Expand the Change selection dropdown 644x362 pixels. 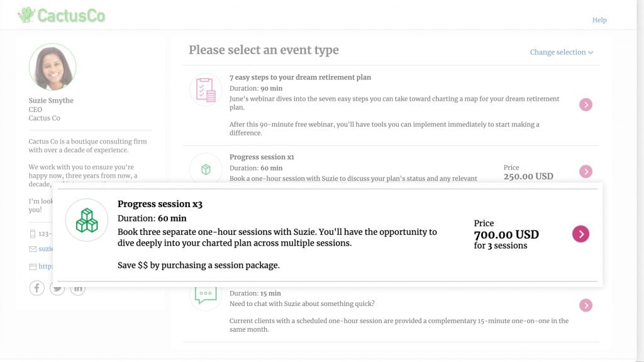(561, 52)
